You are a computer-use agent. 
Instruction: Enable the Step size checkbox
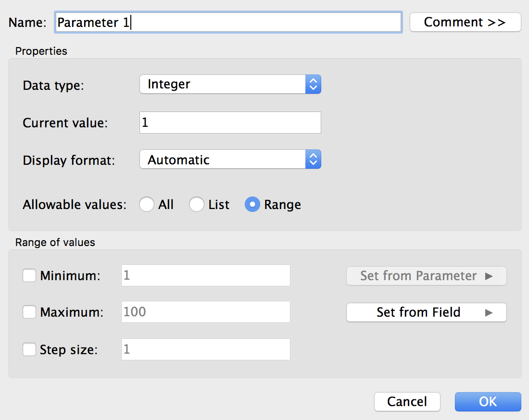(29, 349)
